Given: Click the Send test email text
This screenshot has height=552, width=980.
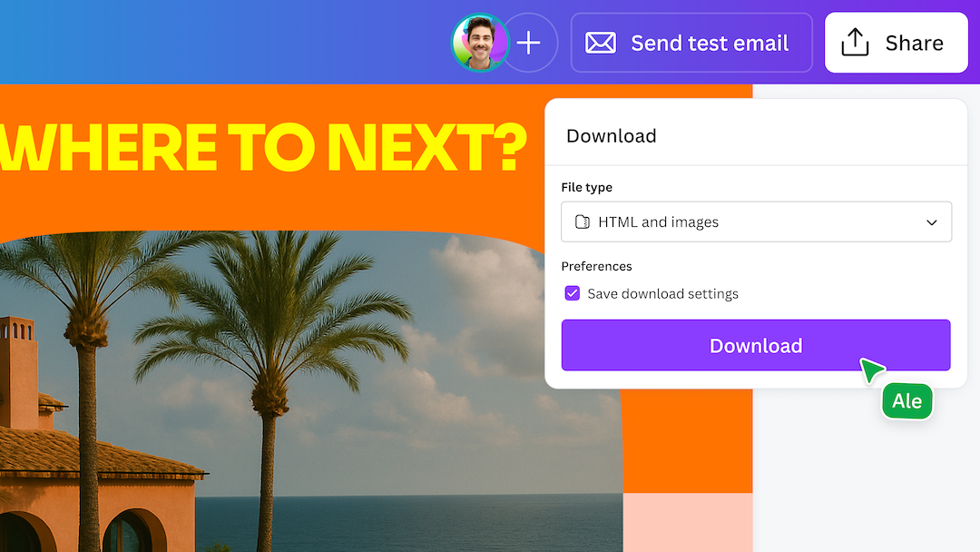Looking at the screenshot, I should (710, 43).
